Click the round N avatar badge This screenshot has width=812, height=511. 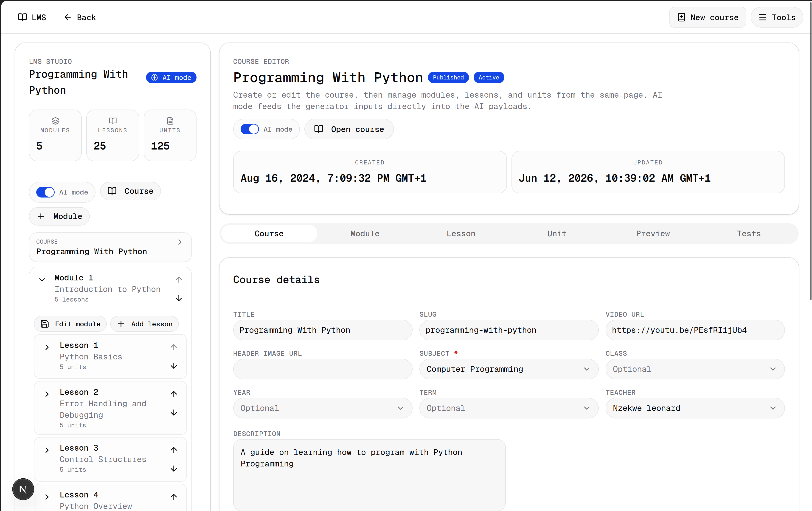point(23,489)
